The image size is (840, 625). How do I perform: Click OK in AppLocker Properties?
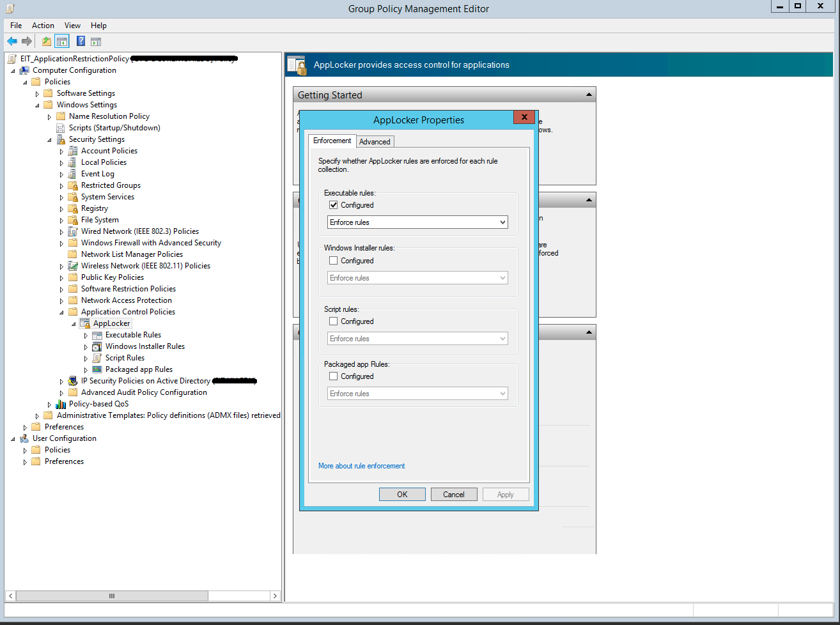(402, 494)
